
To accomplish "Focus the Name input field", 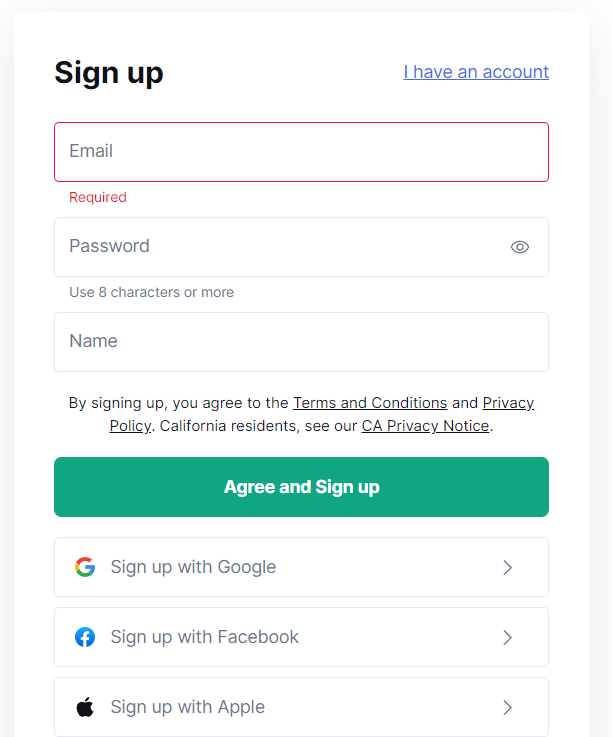I will click(x=301, y=342).
